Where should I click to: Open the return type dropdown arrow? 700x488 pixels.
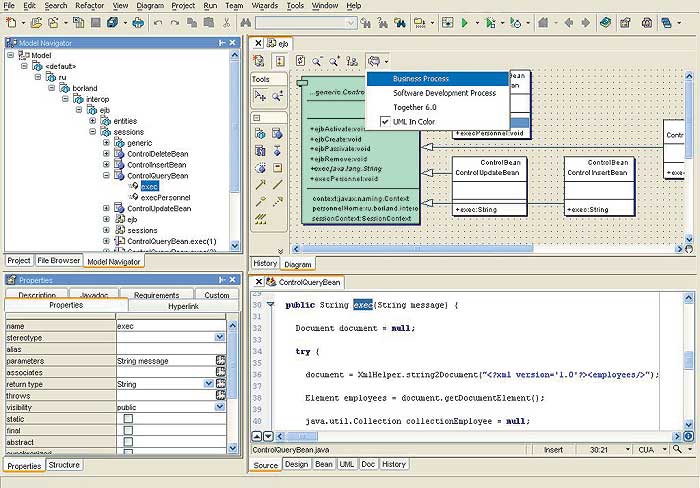point(208,384)
